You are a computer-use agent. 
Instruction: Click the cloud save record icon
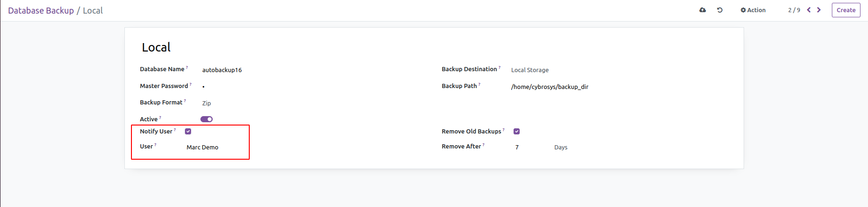pyautogui.click(x=702, y=10)
